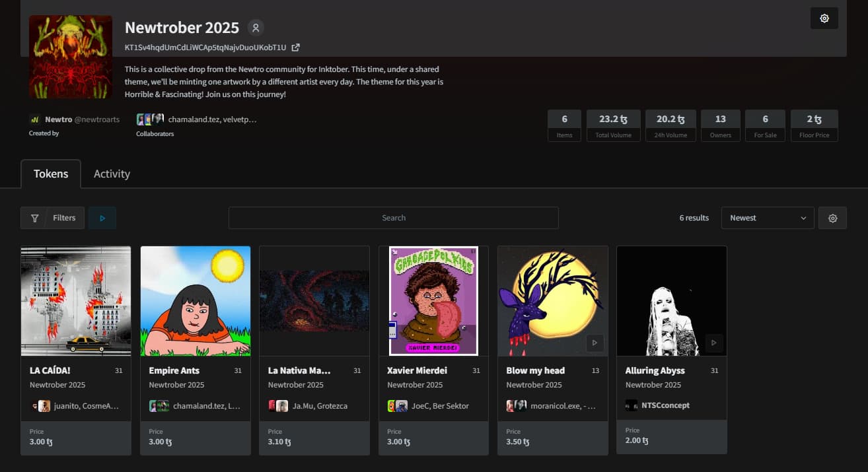Expand the collaborators list chamaland.tez
868x472 pixels.
click(x=211, y=119)
